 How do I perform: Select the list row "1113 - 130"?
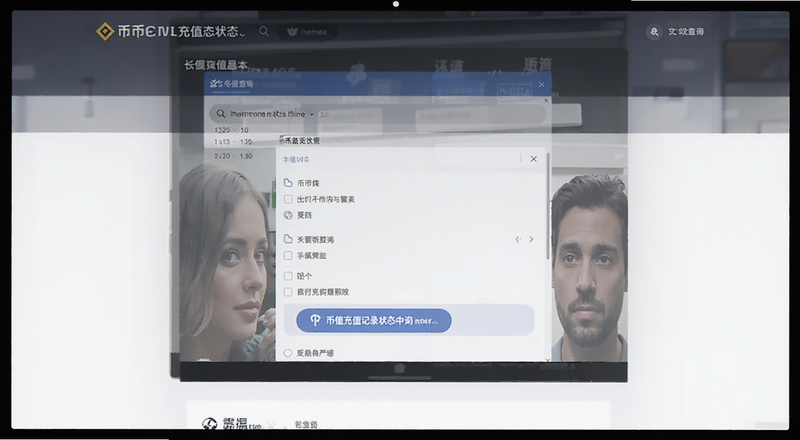[x=233, y=141]
